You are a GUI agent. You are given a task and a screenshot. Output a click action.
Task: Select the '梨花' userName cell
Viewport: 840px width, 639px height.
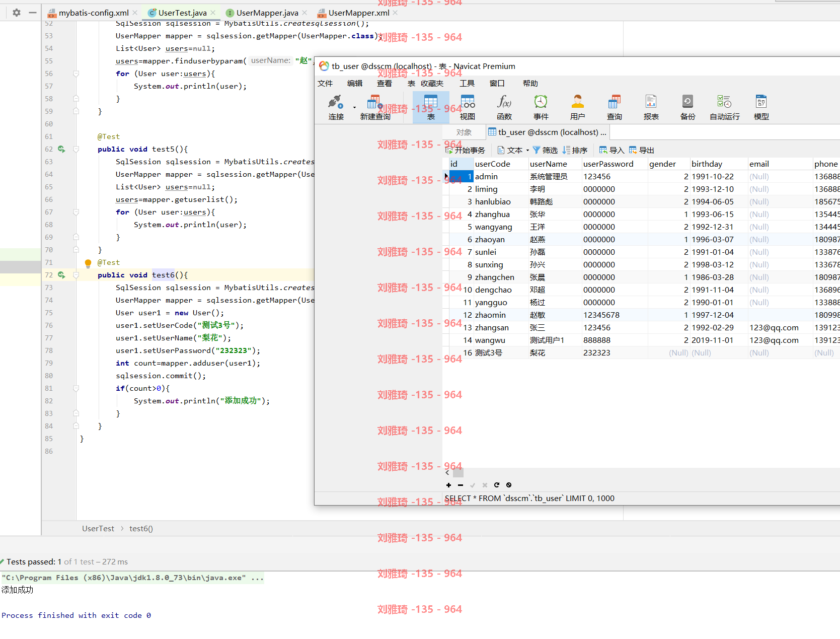pyautogui.click(x=555, y=352)
